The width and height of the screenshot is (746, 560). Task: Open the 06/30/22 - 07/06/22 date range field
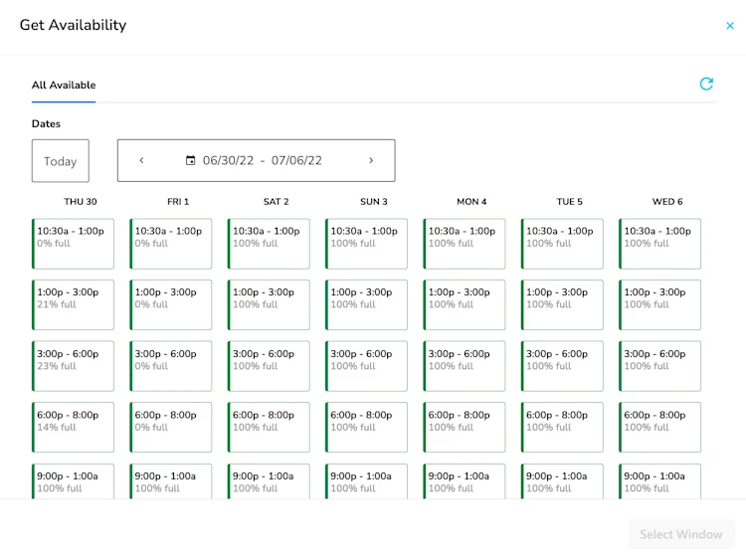coord(256,160)
